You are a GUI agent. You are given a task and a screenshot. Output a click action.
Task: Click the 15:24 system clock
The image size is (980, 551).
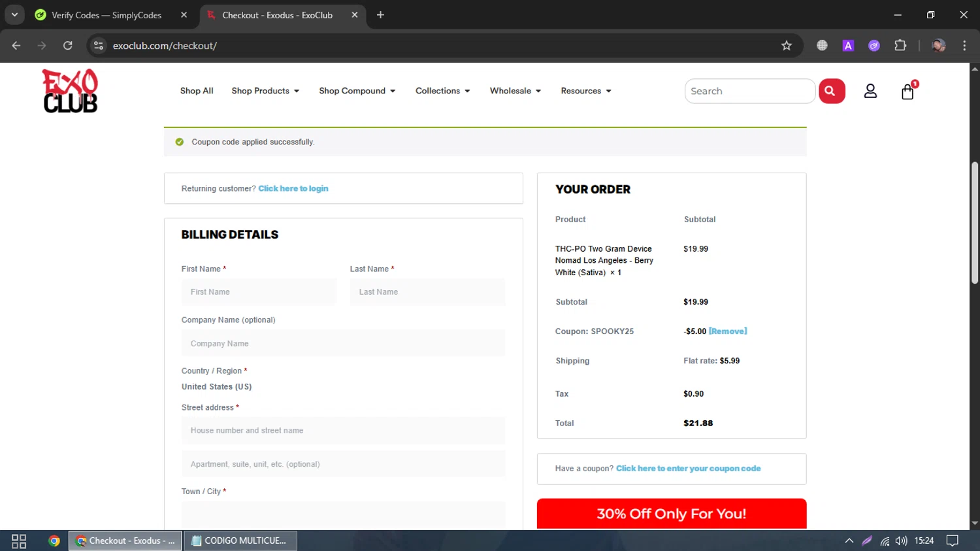tap(924, 541)
